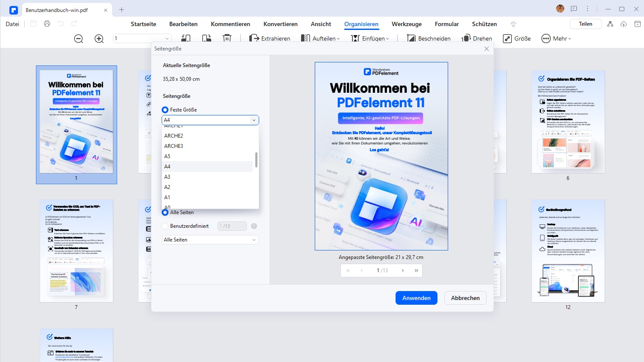Switch to the Werkzeuge tab
This screenshot has width=644, height=362.
(x=407, y=24)
